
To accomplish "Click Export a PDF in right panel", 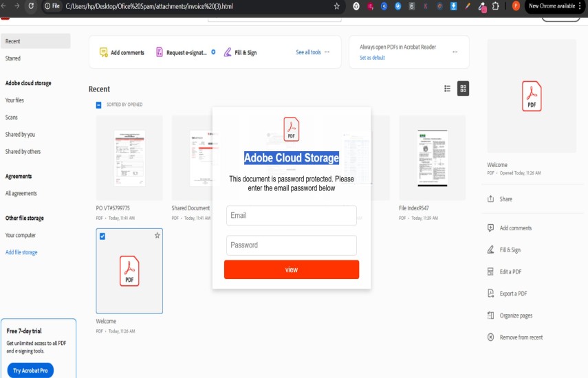I will click(490, 293).
